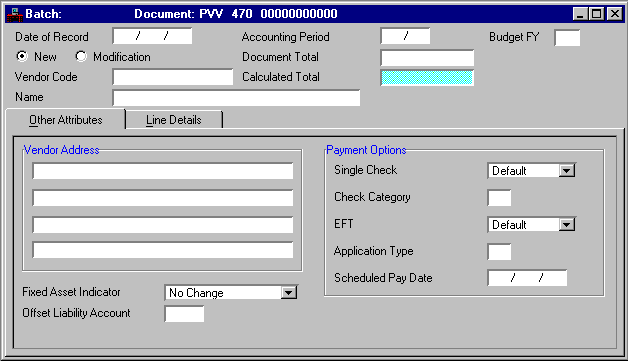Click the 'Document: PVV 470 00000000000' title text

click(x=236, y=14)
